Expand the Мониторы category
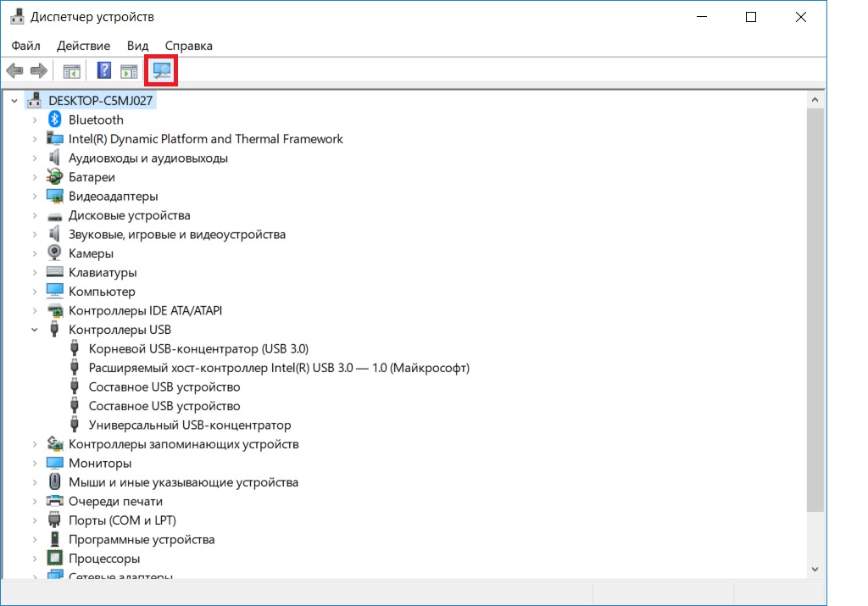868x606 pixels. pyautogui.click(x=35, y=464)
